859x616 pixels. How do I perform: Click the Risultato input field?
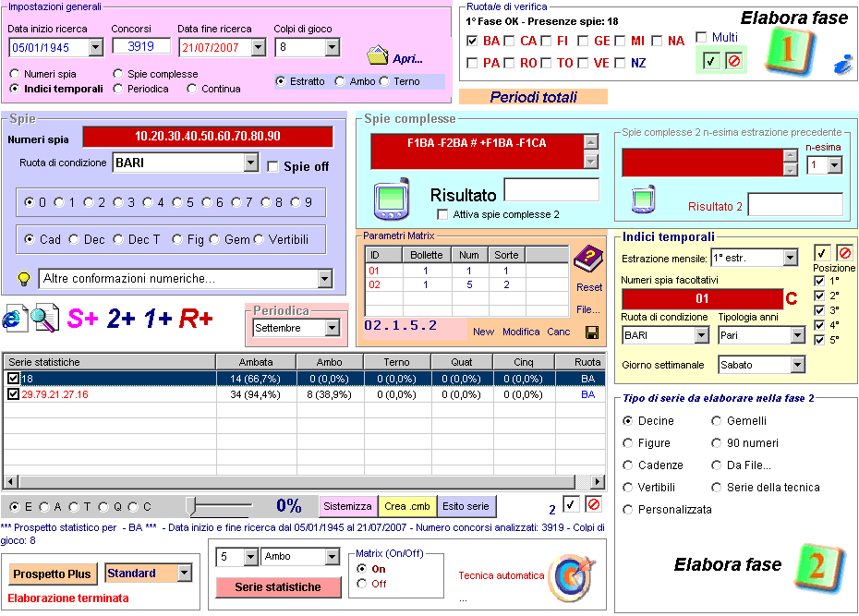551,189
